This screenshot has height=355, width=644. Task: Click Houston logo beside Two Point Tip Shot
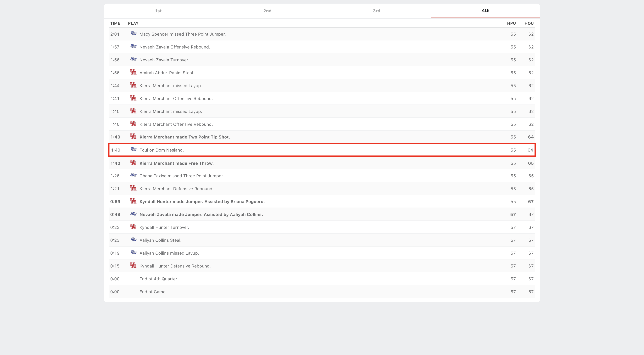click(x=133, y=137)
